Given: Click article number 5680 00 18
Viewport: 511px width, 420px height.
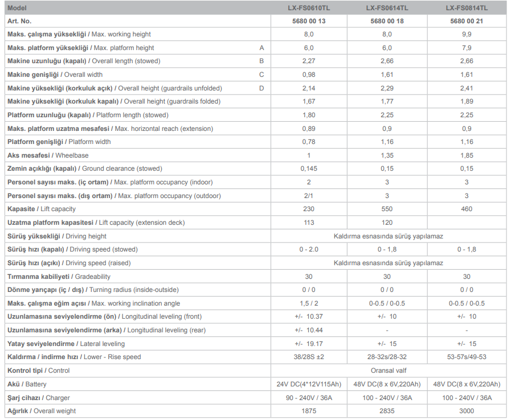Looking at the screenshot, I should pyautogui.click(x=387, y=21).
